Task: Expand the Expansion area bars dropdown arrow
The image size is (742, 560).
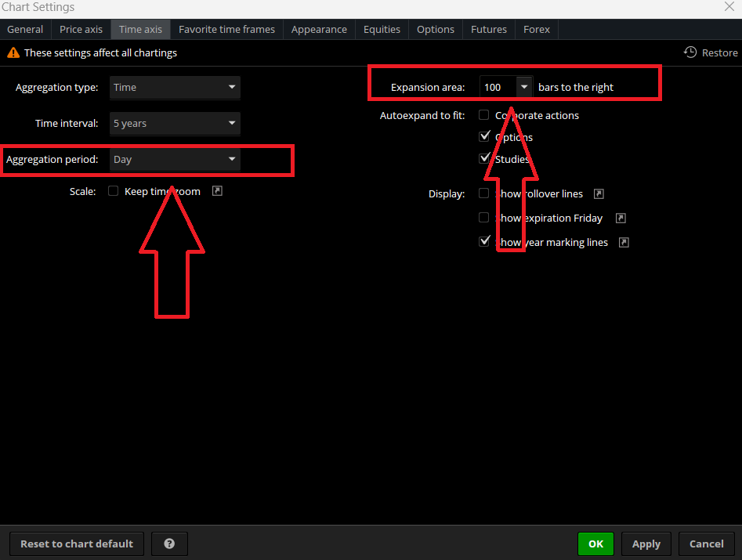Action: click(524, 88)
